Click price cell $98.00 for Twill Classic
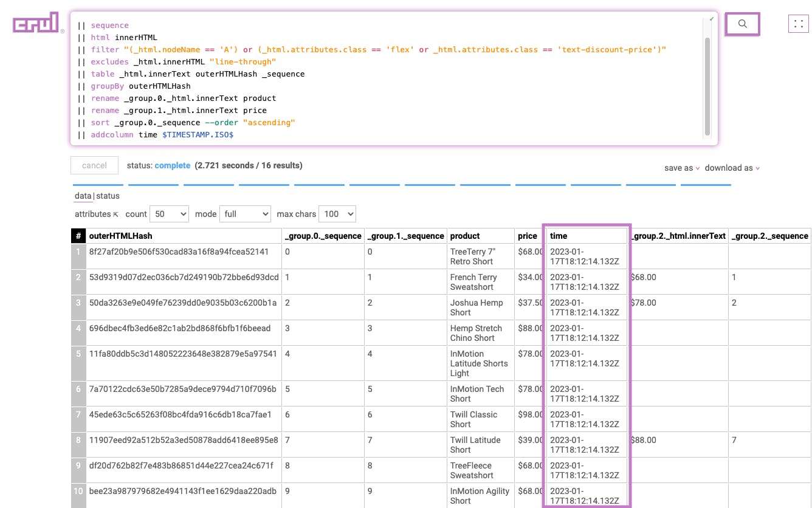Viewport: 812px width, 508px height. (529, 419)
